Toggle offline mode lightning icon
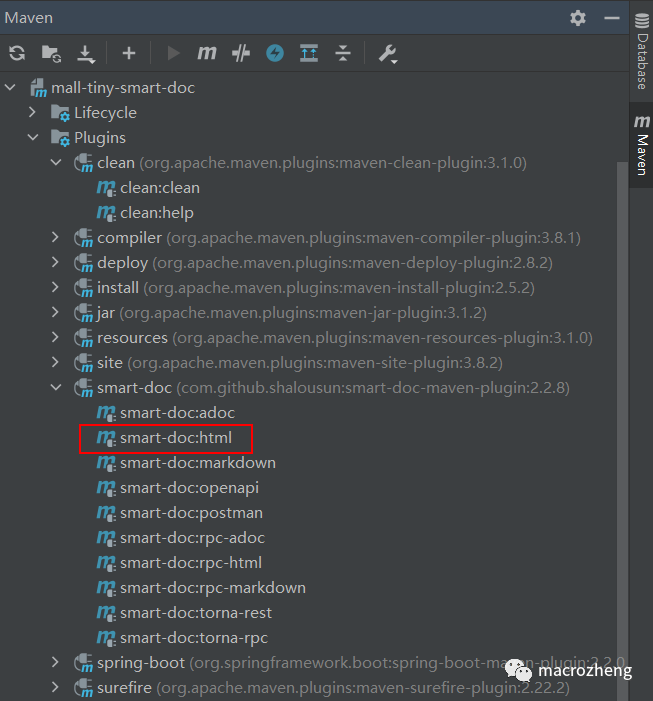Image resolution: width=653 pixels, height=701 pixels. pos(275,53)
